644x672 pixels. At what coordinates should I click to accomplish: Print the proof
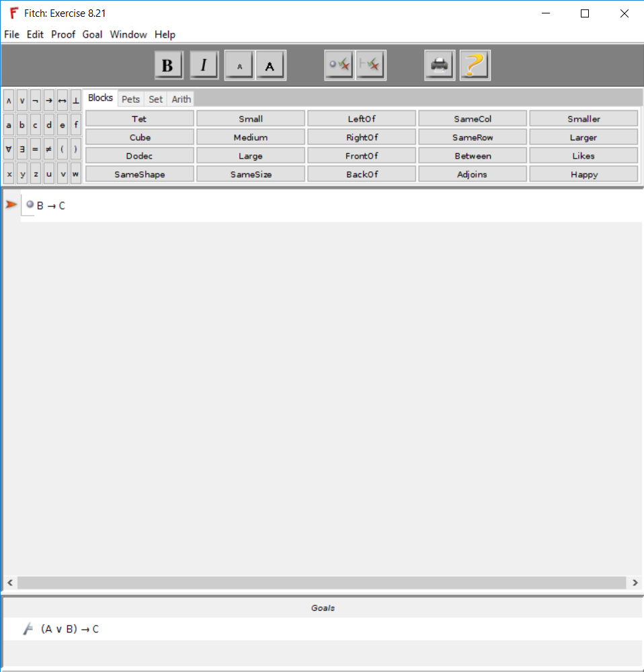439,65
